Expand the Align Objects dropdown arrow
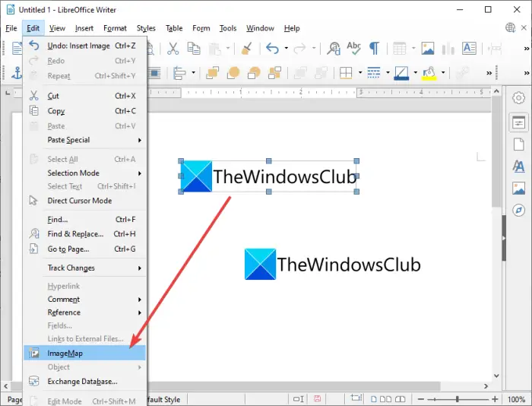This screenshot has width=532, height=406. [193, 73]
